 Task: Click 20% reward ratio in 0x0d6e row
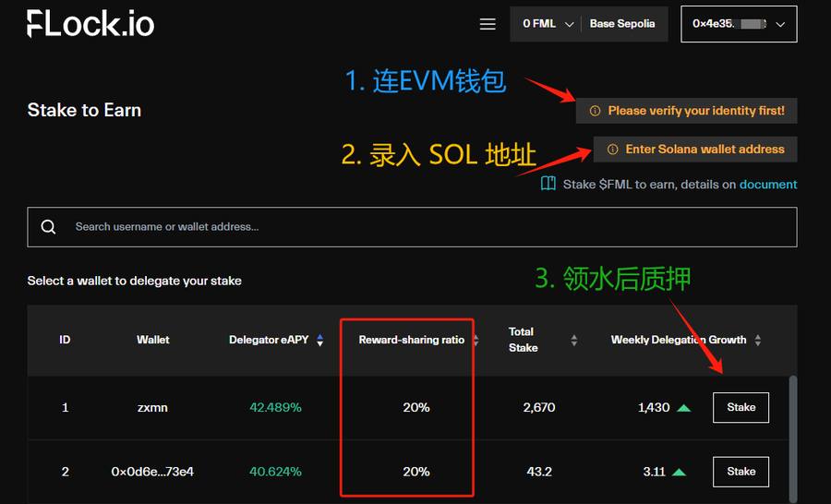coord(416,472)
